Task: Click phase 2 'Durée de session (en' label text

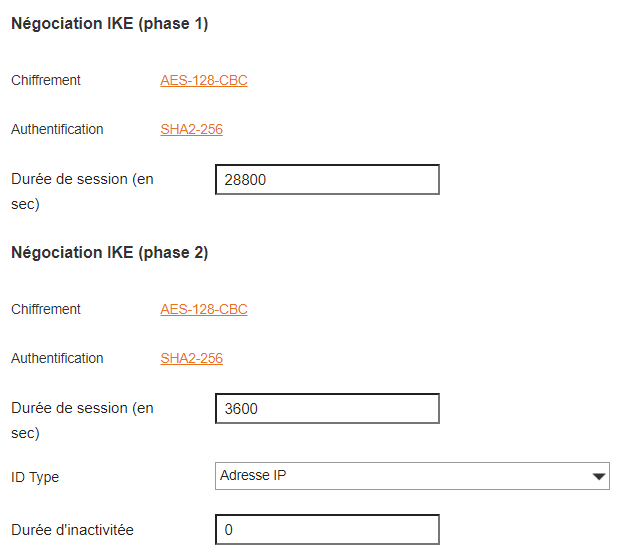Action: [82, 409]
